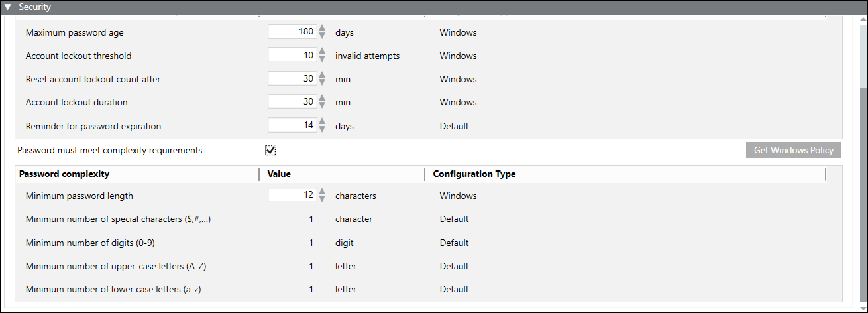The image size is (868, 313).
Task: Increase Reset account lockout count value
Action: pos(323,74)
